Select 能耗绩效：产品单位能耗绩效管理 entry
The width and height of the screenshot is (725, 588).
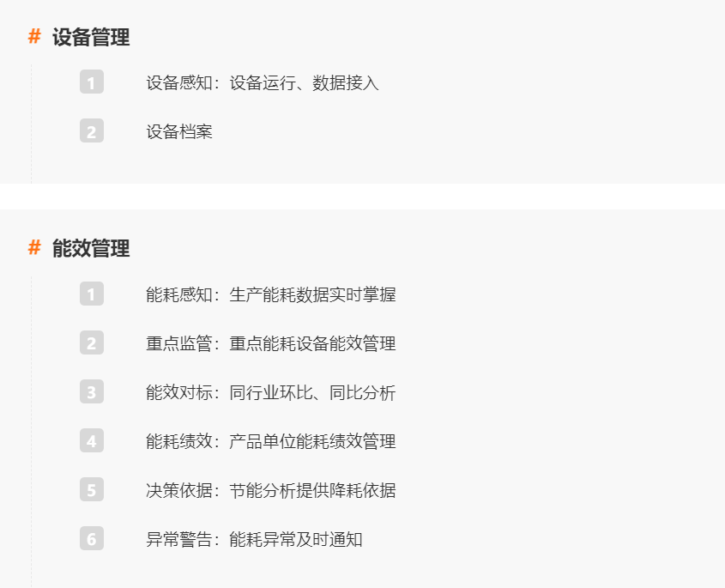click(271, 442)
